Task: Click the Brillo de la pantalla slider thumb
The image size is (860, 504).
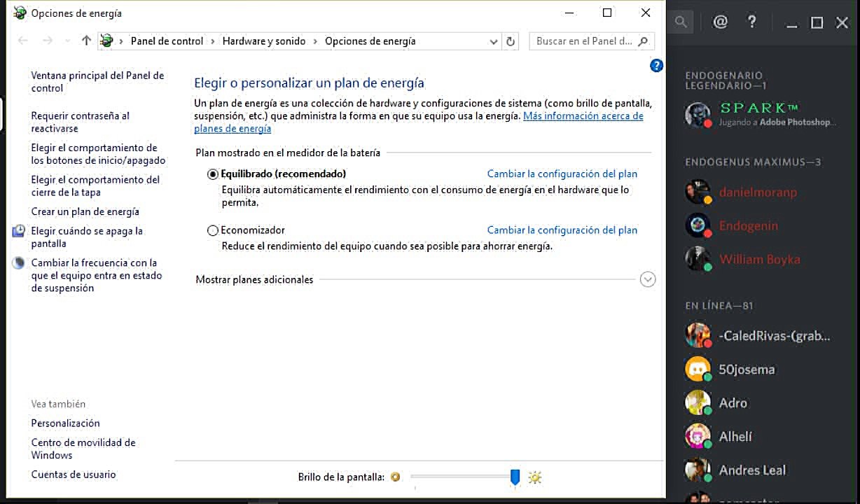Action: coord(515,477)
